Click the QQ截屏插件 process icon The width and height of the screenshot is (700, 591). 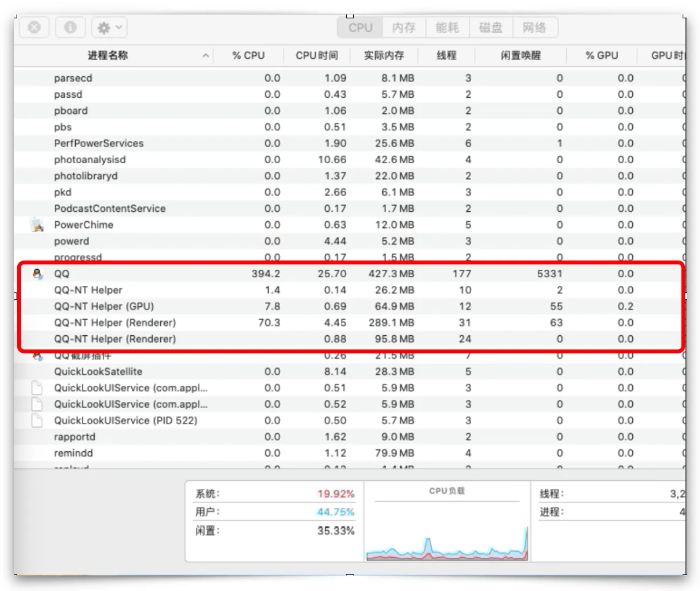pos(37,356)
